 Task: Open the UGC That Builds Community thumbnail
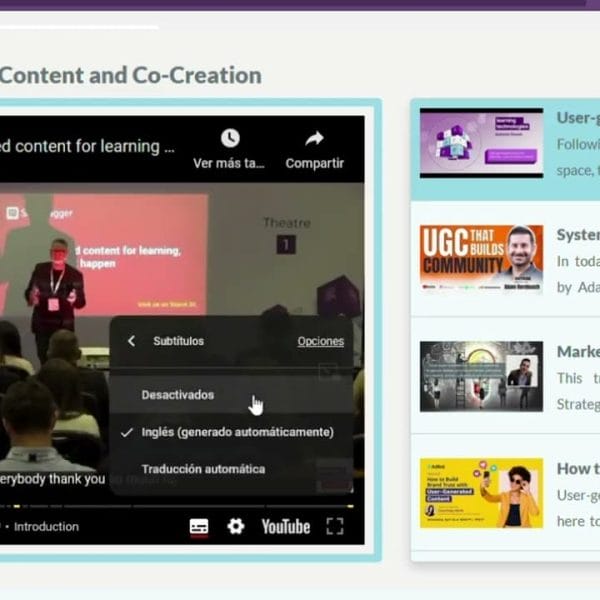tap(481, 259)
